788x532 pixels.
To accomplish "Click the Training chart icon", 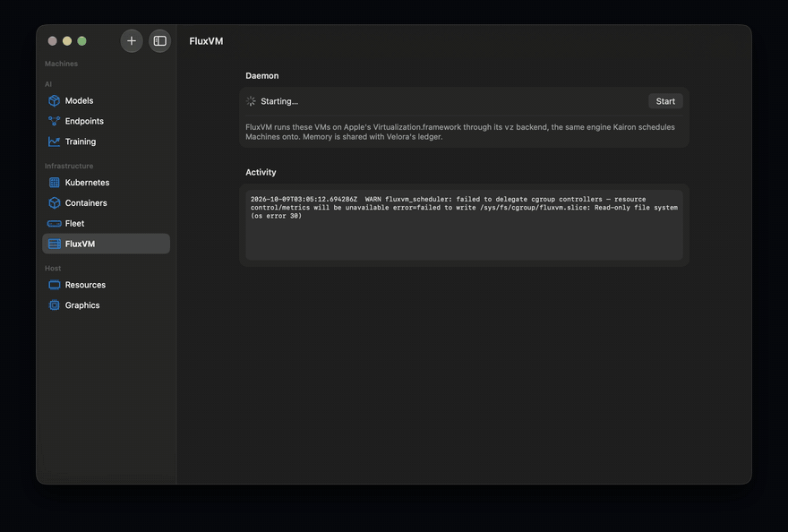I will coord(54,142).
